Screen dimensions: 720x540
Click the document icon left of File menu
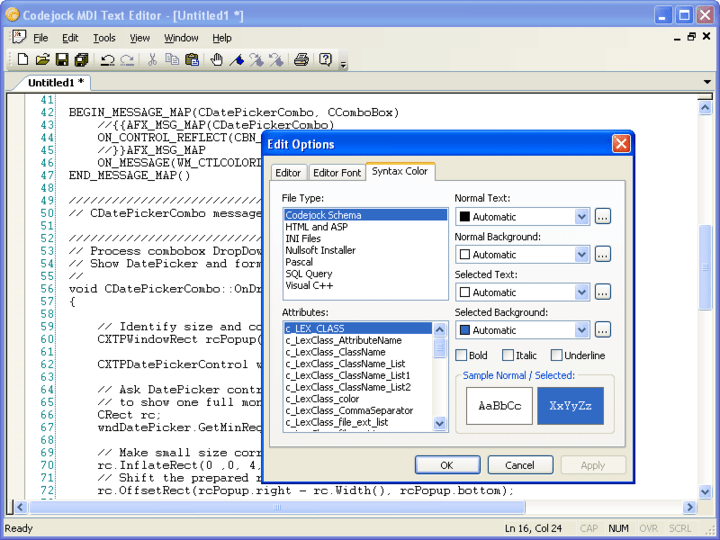[19, 37]
